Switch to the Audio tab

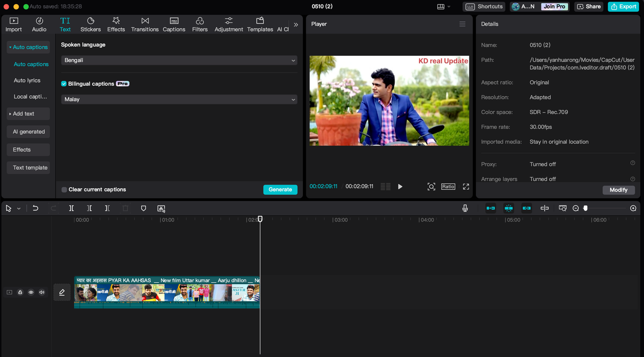tap(39, 24)
